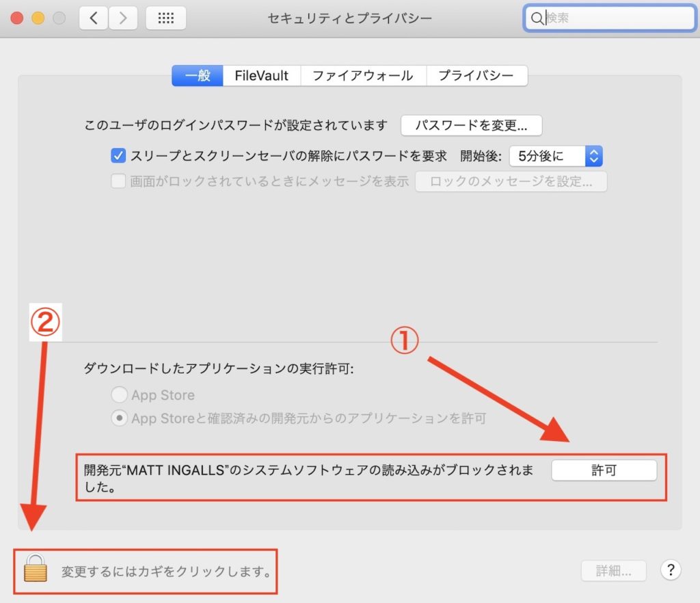This screenshot has height=603, width=700.
Task: Select the 一般 tab
Action: (x=197, y=75)
